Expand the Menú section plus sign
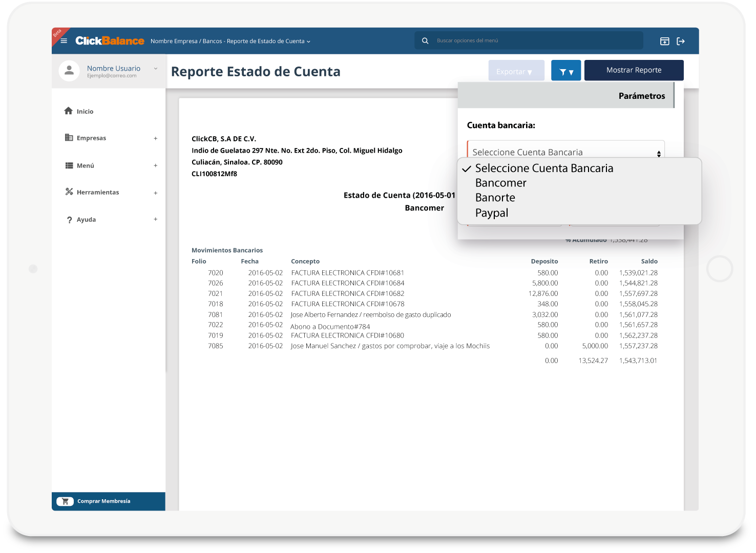The width and height of the screenshot is (756, 553). 156,165
